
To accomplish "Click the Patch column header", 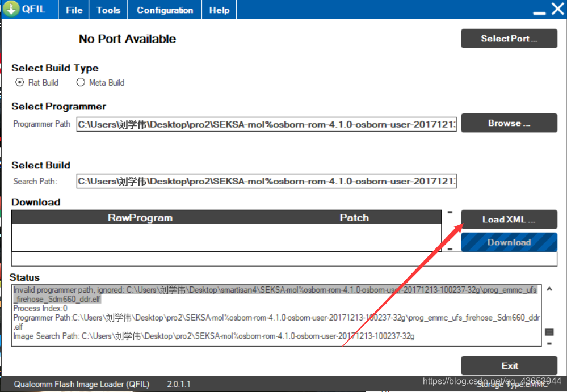I will [354, 217].
